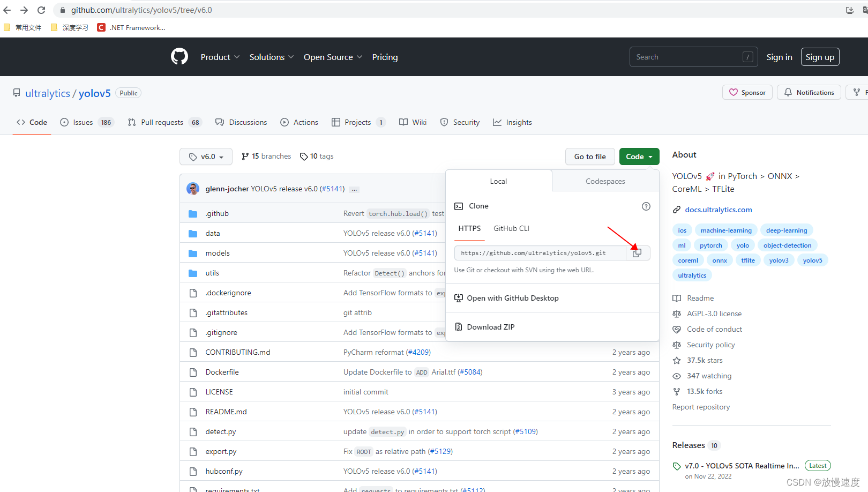Expand commit message ellipsis button

click(x=354, y=189)
